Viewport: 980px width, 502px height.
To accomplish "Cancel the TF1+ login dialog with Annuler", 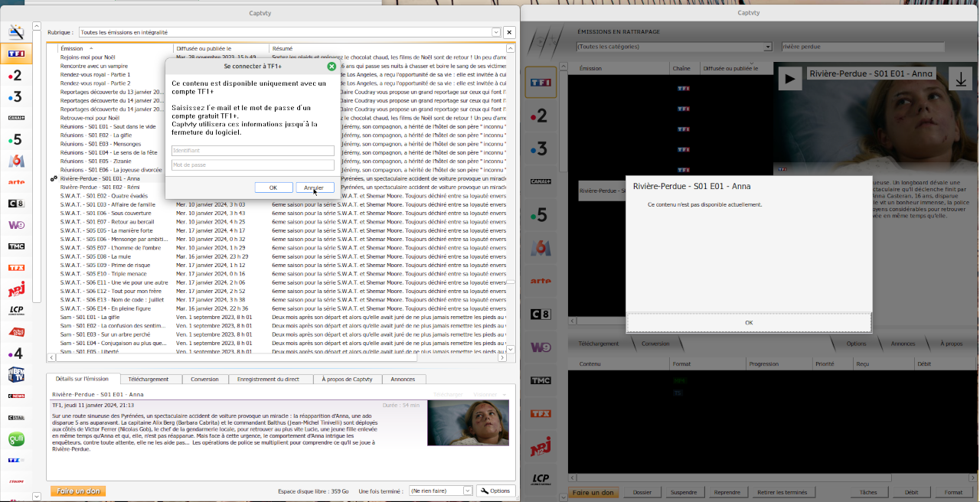I will tap(315, 187).
